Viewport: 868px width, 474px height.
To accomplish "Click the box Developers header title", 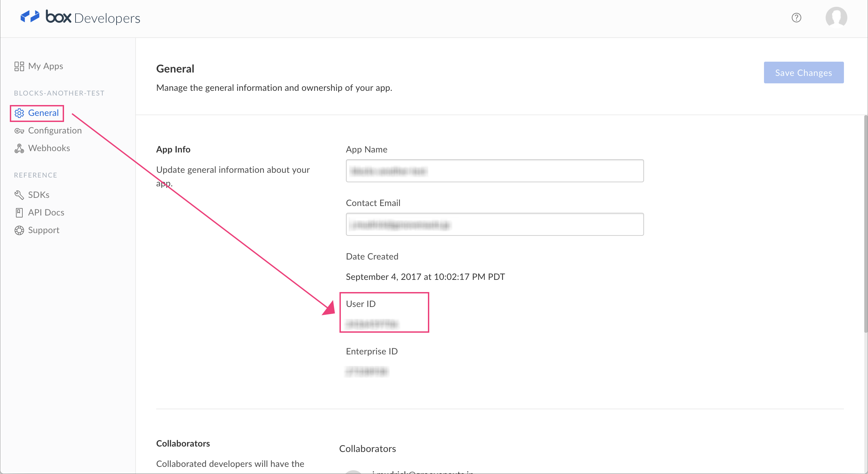I will pos(93,17).
